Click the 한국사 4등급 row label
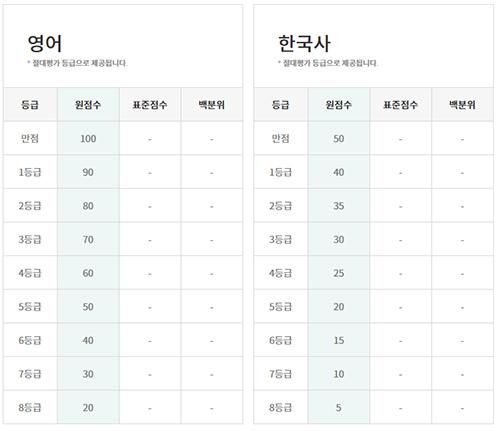 click(x=281, y=273)
